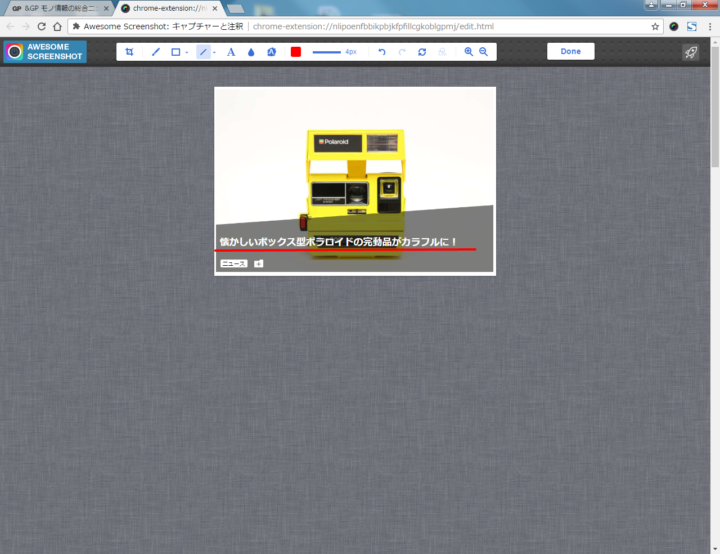This screenshot has height=554, width=720.
Task: Click the greyed-out icon after the refresh icon
Action: point(442,52)
